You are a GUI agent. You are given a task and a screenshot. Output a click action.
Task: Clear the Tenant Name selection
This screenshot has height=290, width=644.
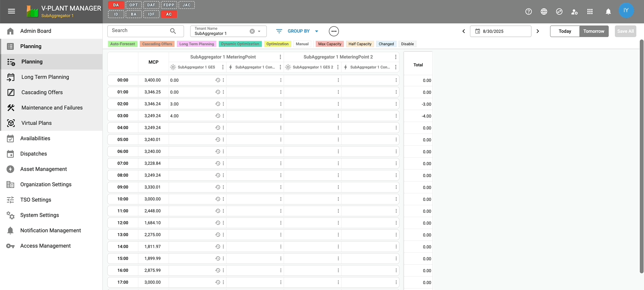pos(252,31)
